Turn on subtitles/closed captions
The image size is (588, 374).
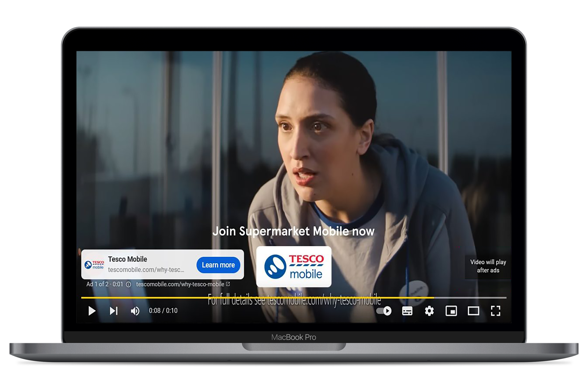pyautogui.click(x=407, y=311)
